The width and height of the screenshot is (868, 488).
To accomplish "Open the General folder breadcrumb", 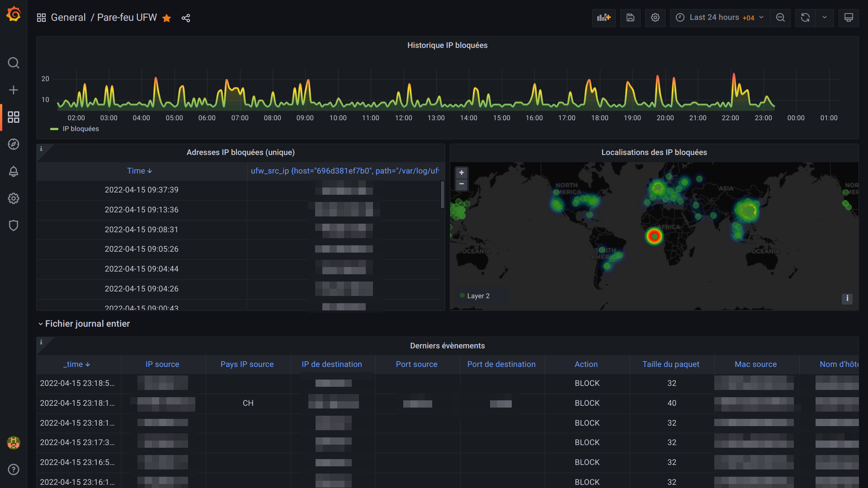I will click(x=68, y=18).
